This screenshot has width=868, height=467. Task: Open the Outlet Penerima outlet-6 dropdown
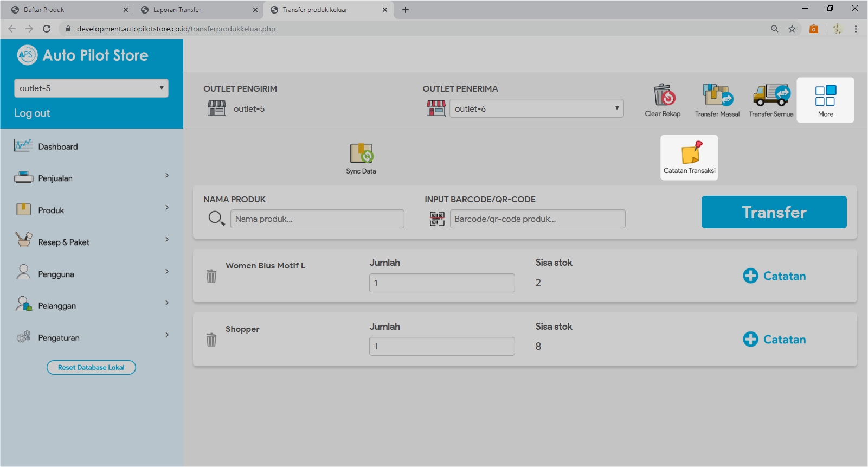point(536,108)
